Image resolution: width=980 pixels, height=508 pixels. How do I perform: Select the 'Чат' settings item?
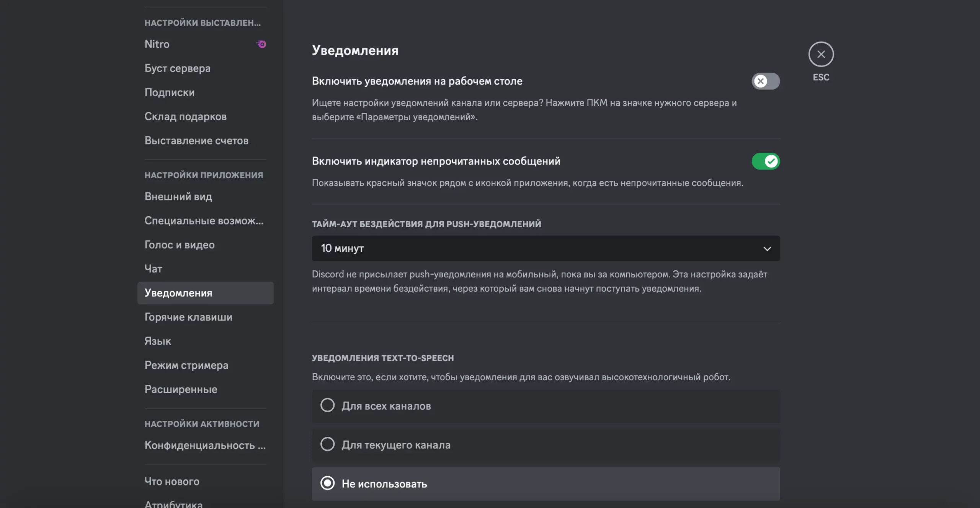(154, 269)
